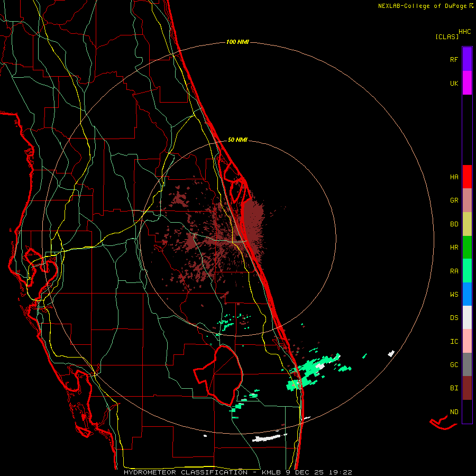This screenshot has height=476, width=476.
Task: Click the NEXLAB-College of DuPage credit text
Action: (422, 6)
